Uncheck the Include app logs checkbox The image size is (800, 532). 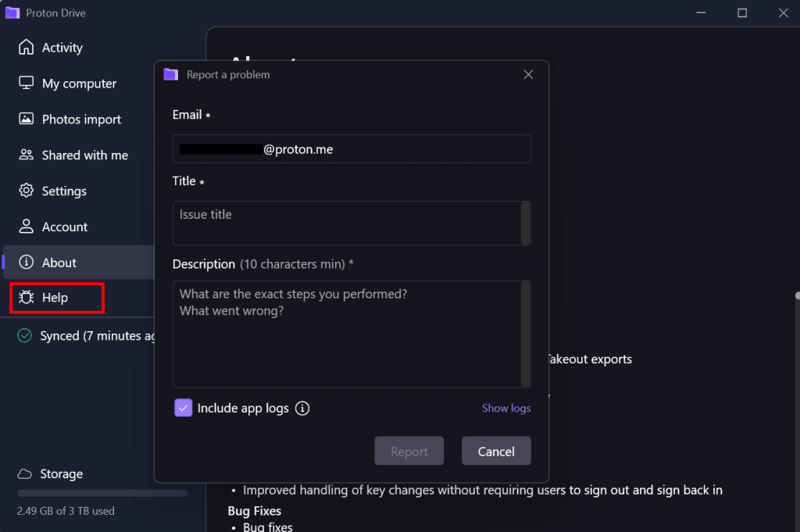click(x=183, y=408)
